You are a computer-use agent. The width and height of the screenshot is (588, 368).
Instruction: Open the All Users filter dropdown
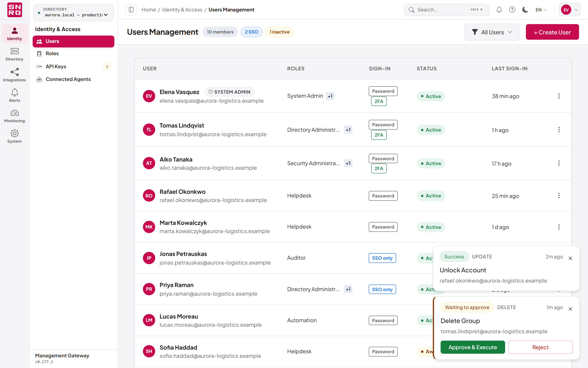[x=492, y=32]
